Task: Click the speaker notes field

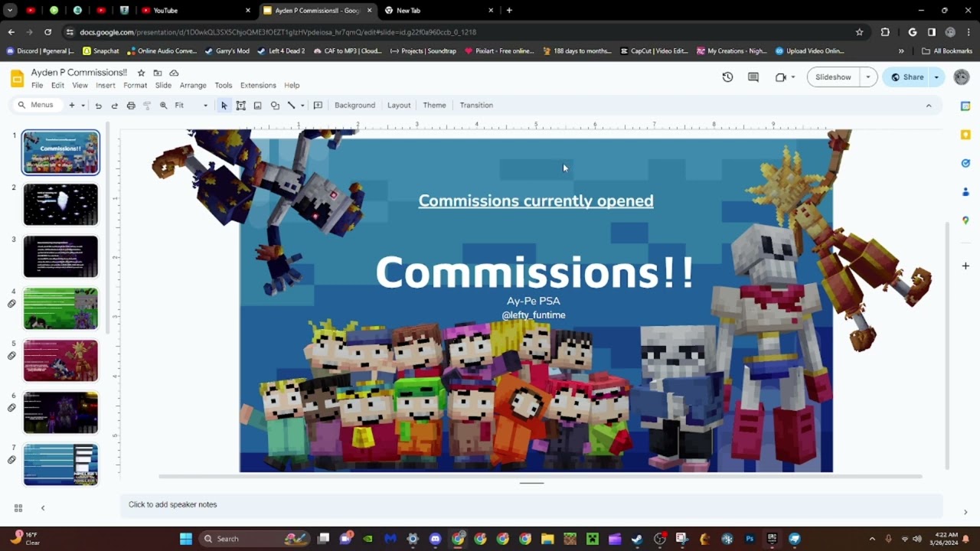Action: [531, 505]
